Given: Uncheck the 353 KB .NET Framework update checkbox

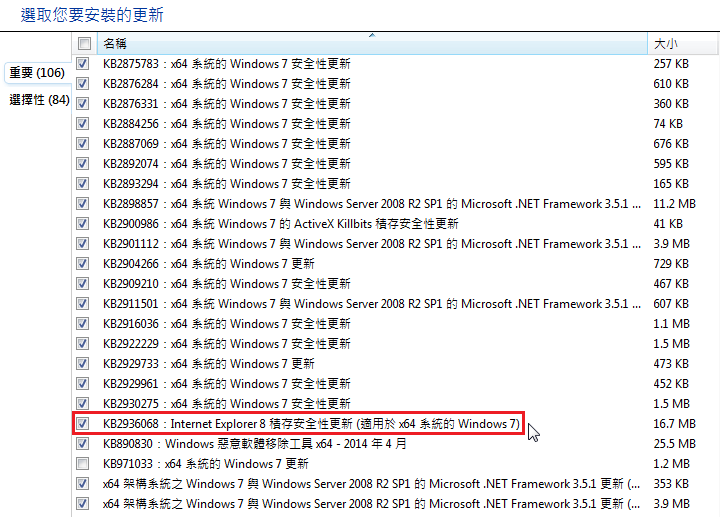Looking at the screenshot, I should 83,483.
